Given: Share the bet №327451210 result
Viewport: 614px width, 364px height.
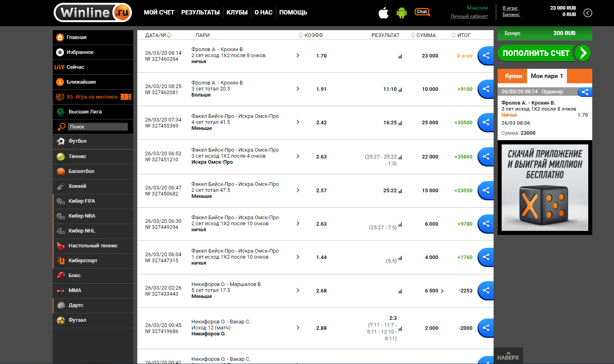Looking at the screenshot, I should tap(486, 157).
